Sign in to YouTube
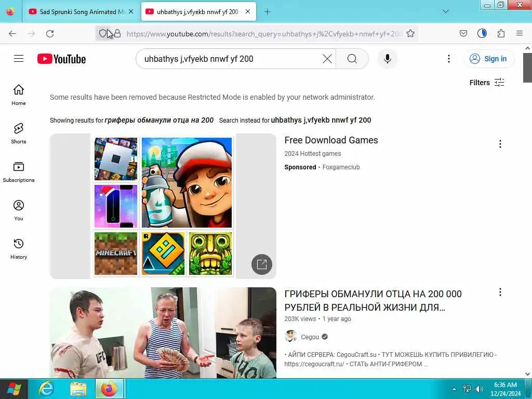 [x=488, y=59]
